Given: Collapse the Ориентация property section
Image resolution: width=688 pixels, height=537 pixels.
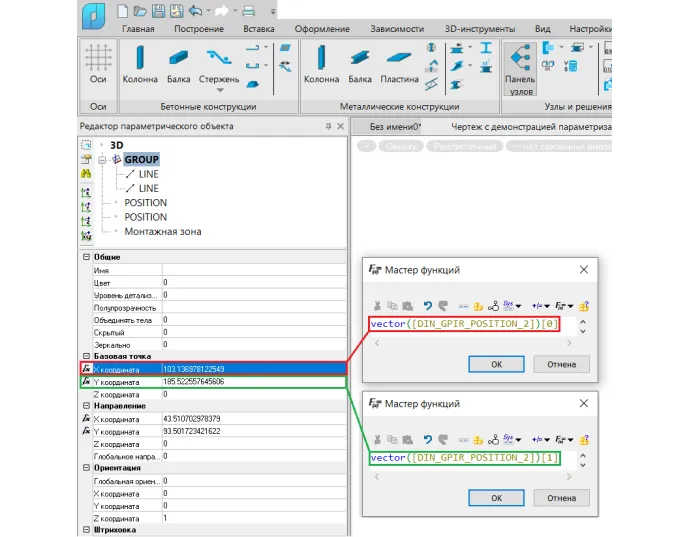Looking at the screenshot, I should 86,468.
